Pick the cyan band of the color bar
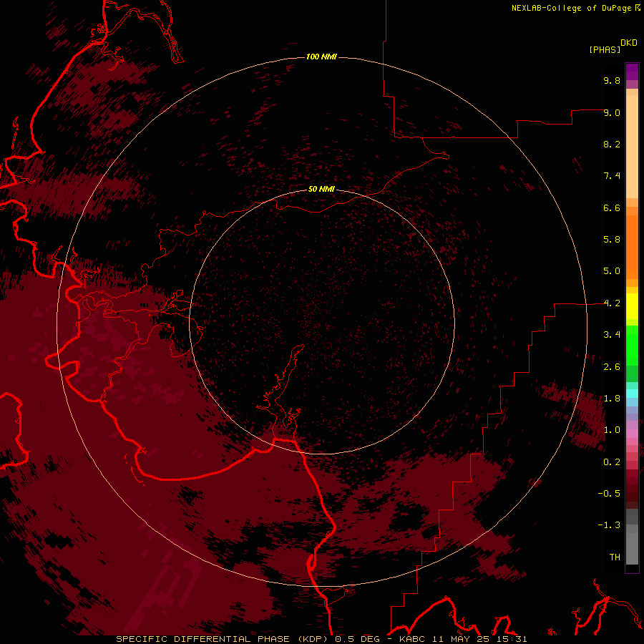Image resolution: width=644 pixels, height=644 pixels. [x=632, y=394]
